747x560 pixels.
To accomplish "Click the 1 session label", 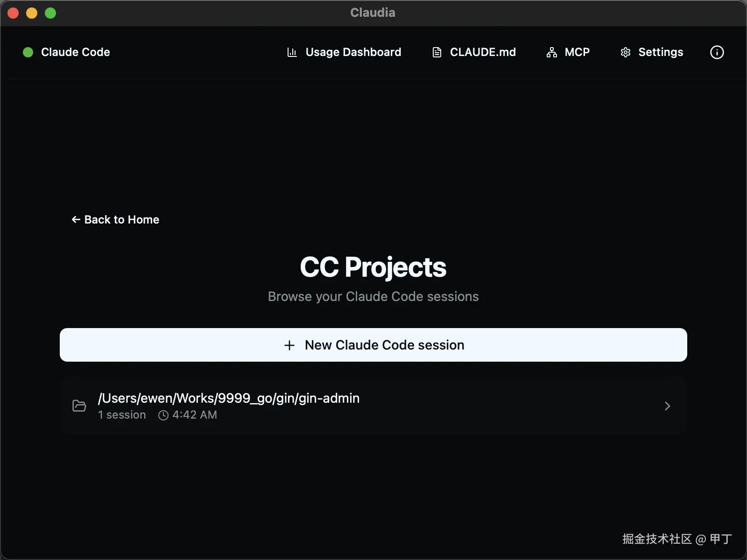I will pyautogui.click(x=122, y=415).
